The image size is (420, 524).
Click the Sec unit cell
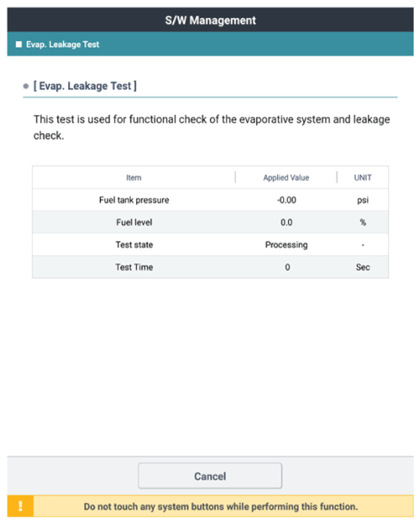tap(363, 267)
